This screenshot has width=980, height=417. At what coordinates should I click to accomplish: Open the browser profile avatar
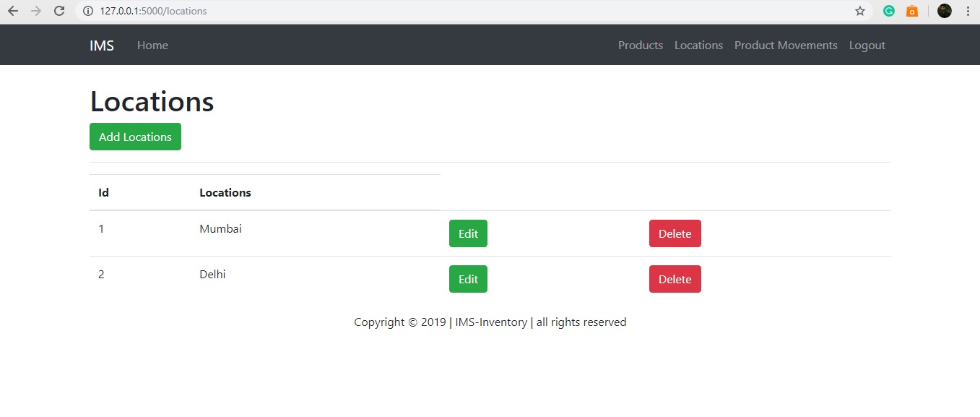pyautogui.click(x=944, y=11)
